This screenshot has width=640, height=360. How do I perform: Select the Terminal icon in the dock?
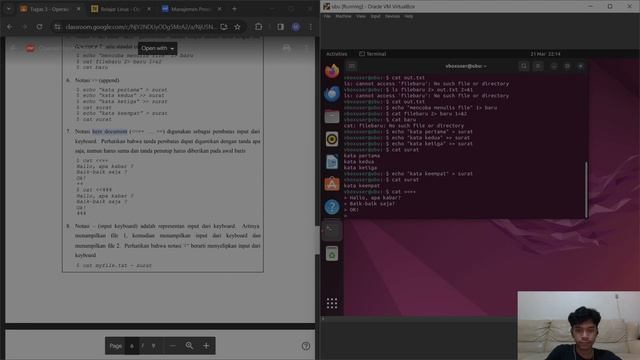332,231
